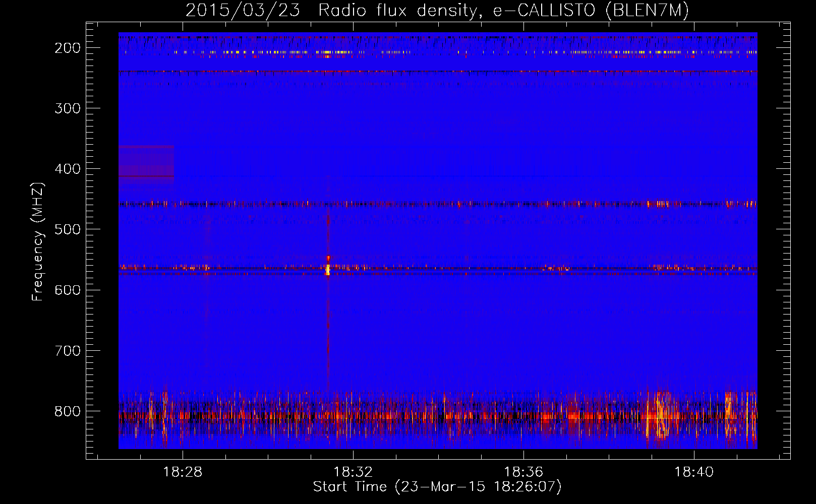Click the bright yellow burst near 570 MHz
The image size is (816, 504).
328,270
